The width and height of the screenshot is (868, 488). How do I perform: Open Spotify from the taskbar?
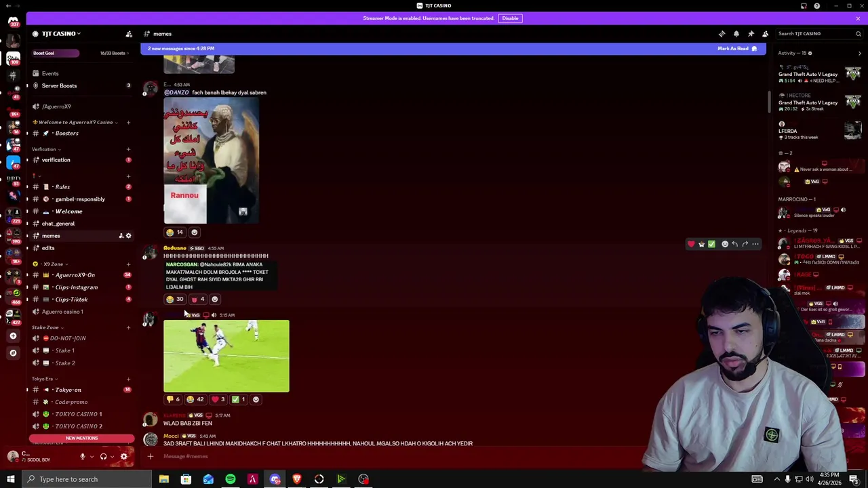tap(231, 479)
